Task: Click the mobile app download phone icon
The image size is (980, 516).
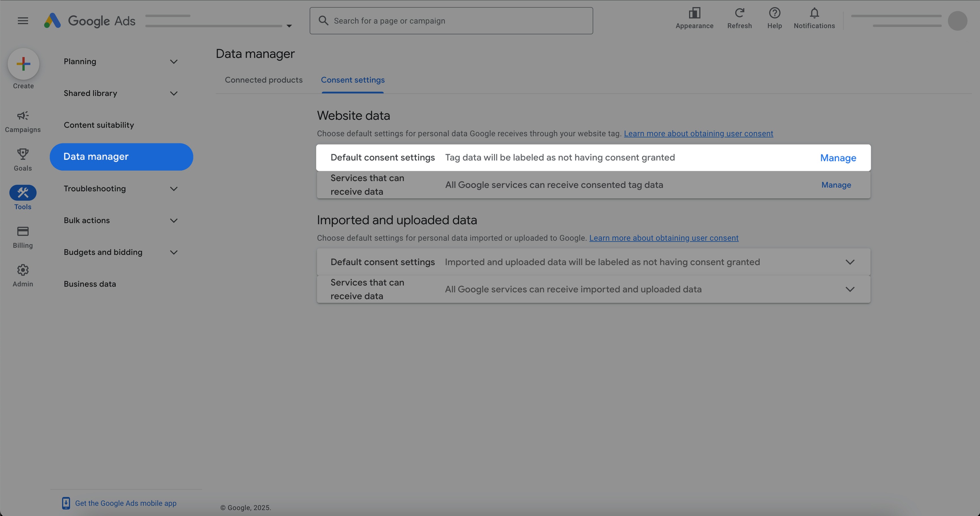Action: (66, 503)
